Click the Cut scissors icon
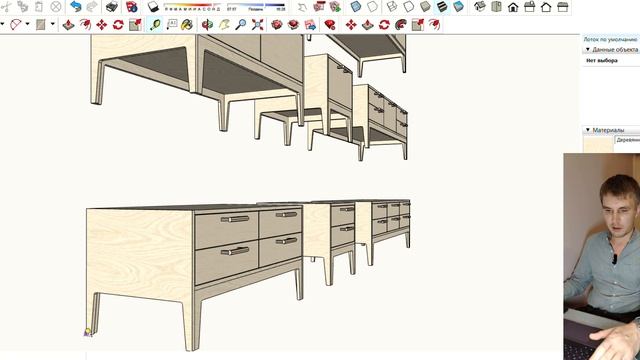Image resolution: width=640 pixels, height=360 pixels. [6, 7]
